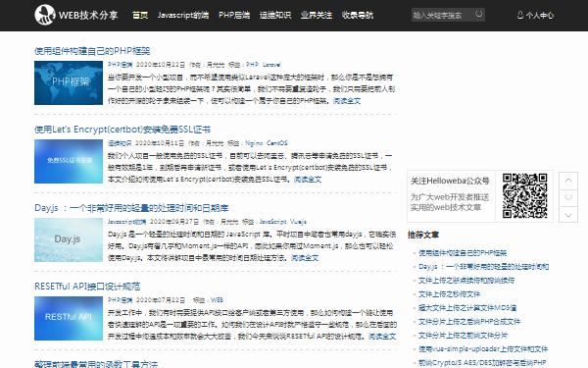Select 运维知识 in top navigation
This screenshot has height=368, width=588.
(275, 15)
